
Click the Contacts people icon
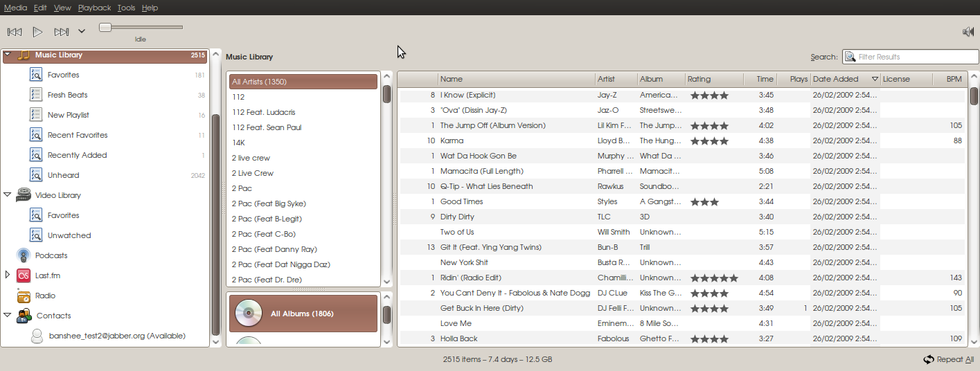[x=24, y=316]
